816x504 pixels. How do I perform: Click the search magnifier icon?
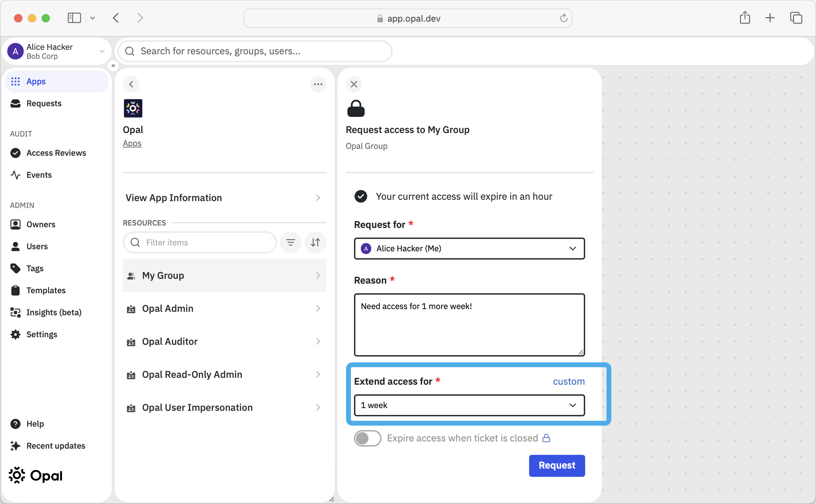point(130,51)
